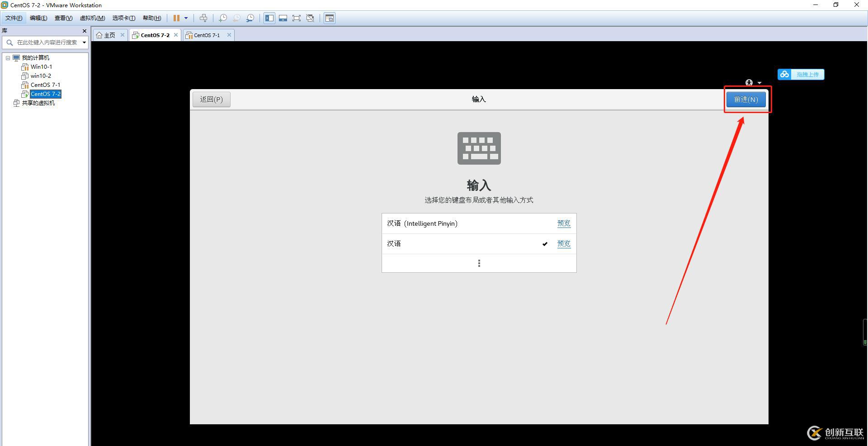Preview the checked 汉语 layout via 预览 link

[564, 244]
